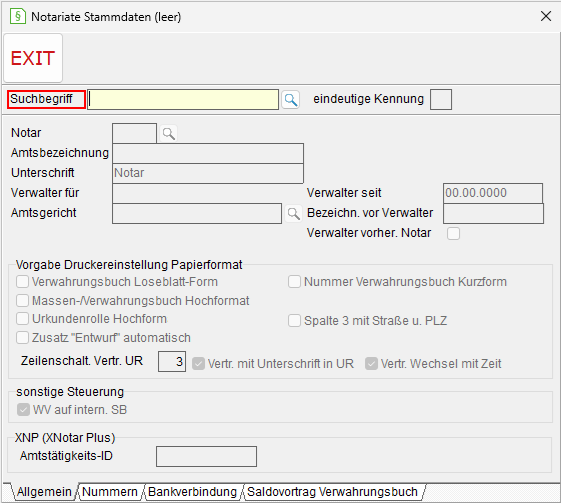Image resolution: width=561 pixels, height=503 pixels.
Task: Enable Spalte 3 mit Straße u. PLZ checkbox
Action: pyautogui.click(x=294, y=321)
